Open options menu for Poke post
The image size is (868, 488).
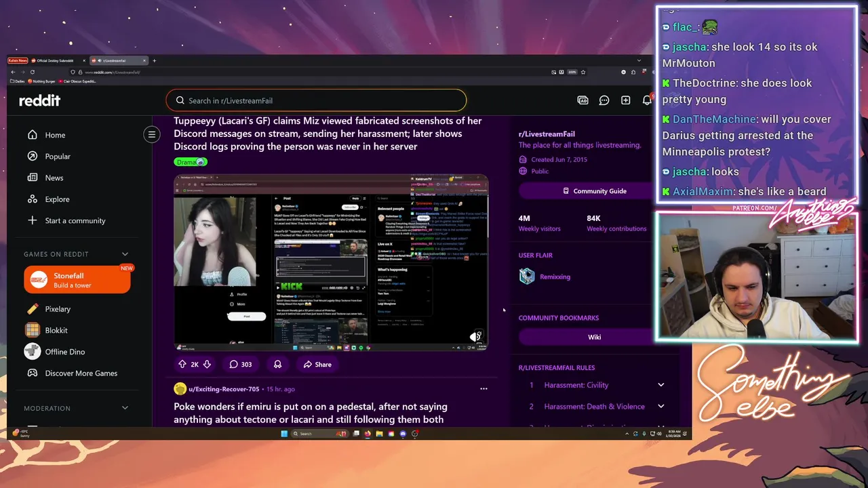point(484,389)
